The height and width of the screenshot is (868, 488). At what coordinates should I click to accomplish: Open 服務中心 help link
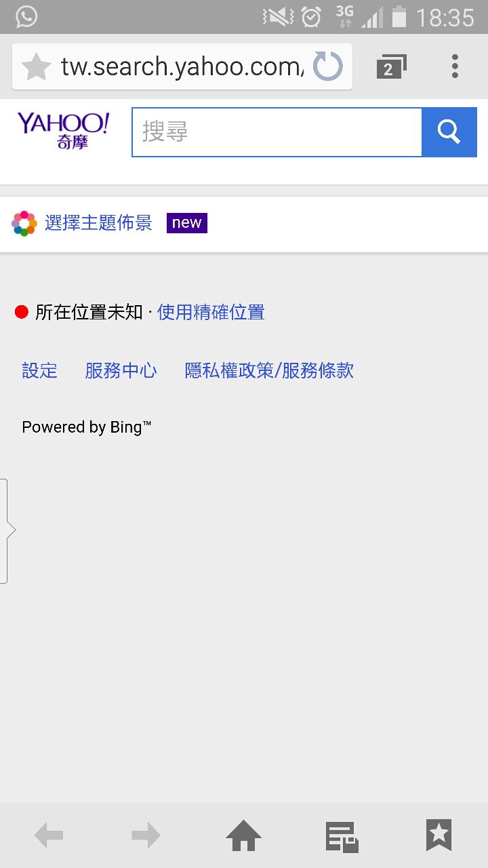pyautogui.click(x=121, y=371)
